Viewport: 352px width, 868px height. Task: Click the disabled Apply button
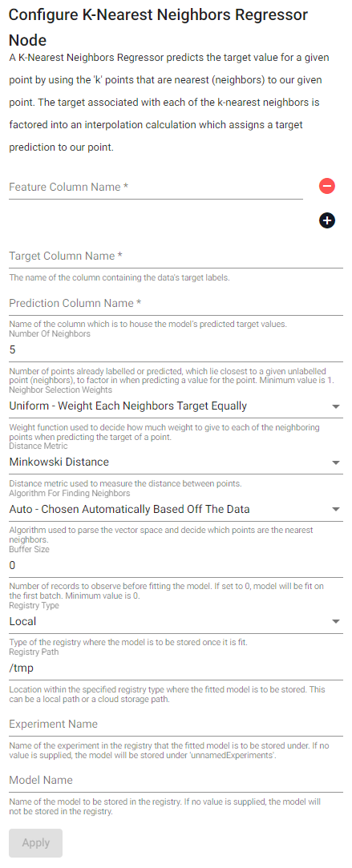click(x=36, y=842)
